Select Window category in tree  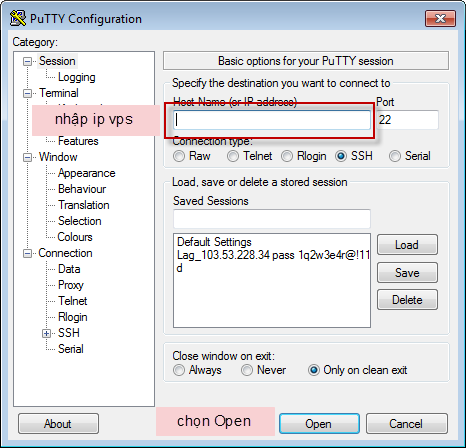(x=58, y=157)
